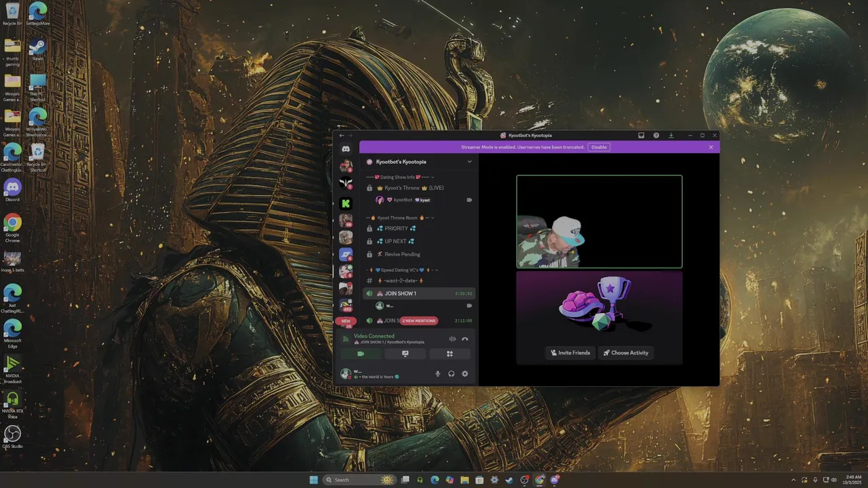868x488 pixels.
Task: Show hidden icons in system tray
Action: click(793, 480)
